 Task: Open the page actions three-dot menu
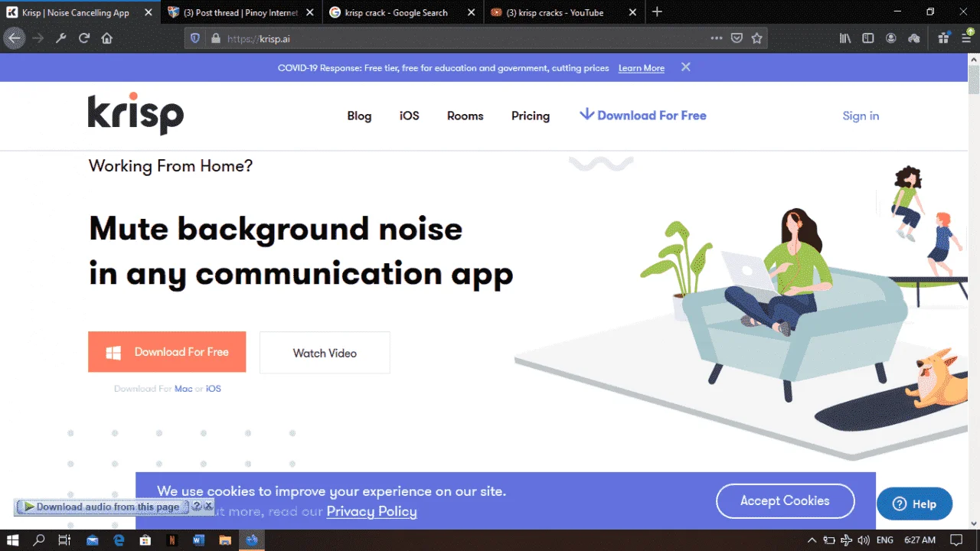click(x=716, y=38)
